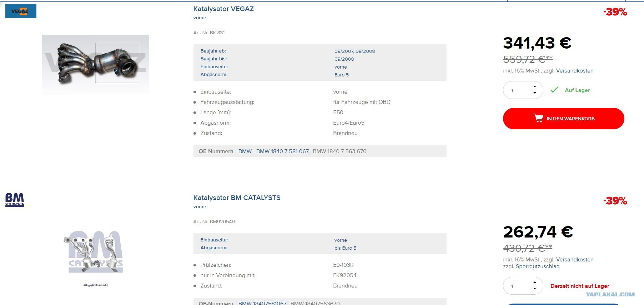Click the Länge [mm] label
644x305 pixels.
pos(216,112)
